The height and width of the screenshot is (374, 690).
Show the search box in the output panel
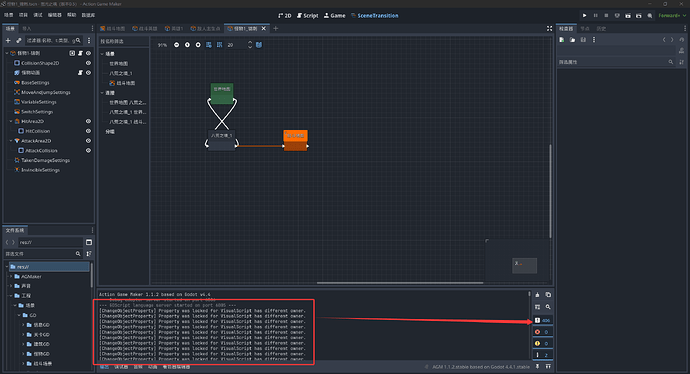click(548, 307)
